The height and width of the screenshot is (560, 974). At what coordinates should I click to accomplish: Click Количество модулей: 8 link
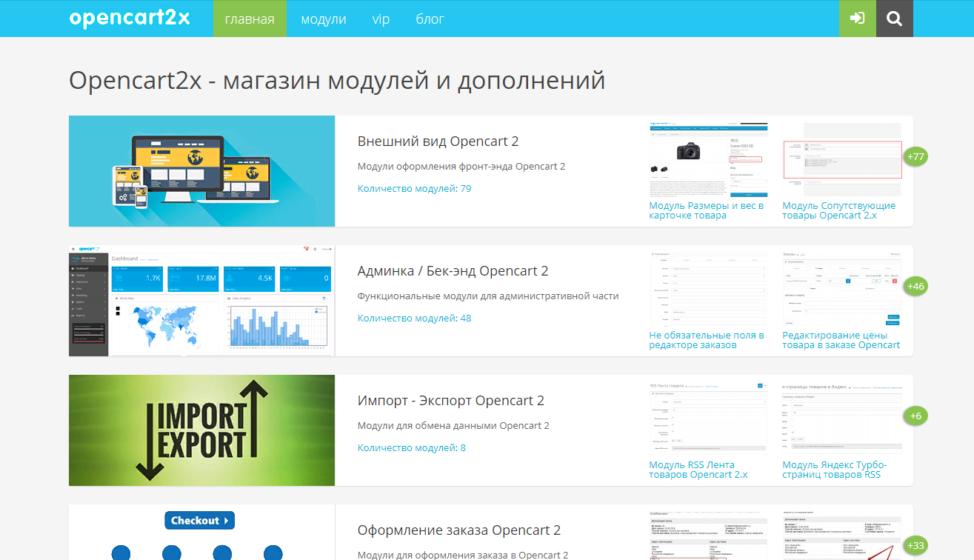coord(412,448)
